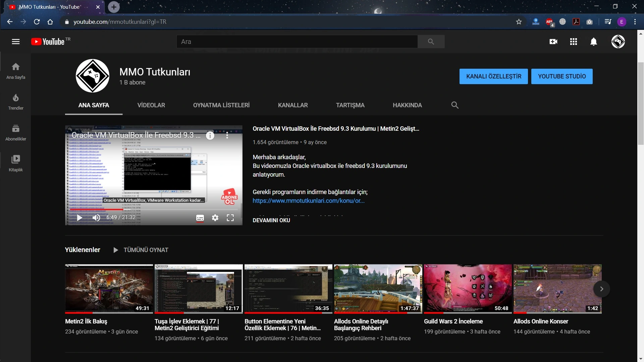Open the PDF extension icon
The height and width of the screenshot is (362, 644).
[576, 22]
